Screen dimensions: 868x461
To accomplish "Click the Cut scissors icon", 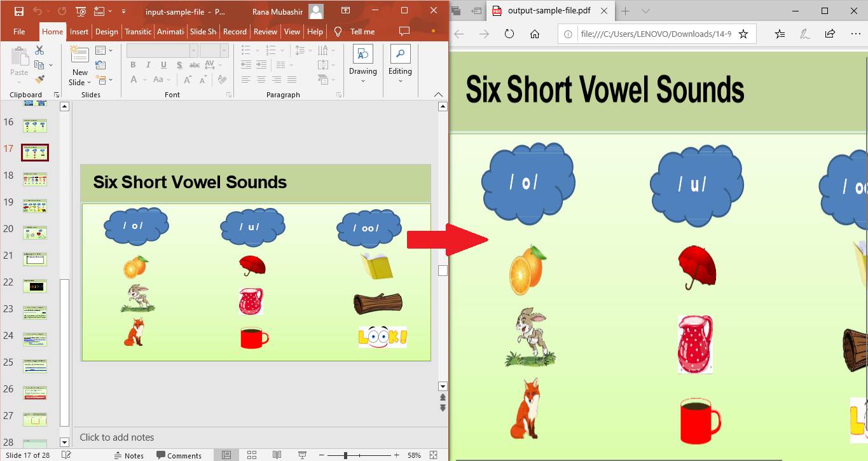I will [39, 50].
